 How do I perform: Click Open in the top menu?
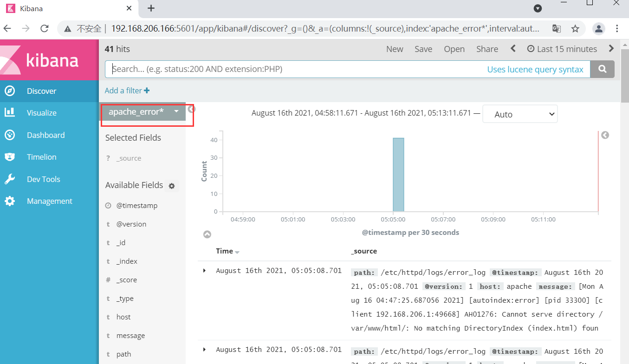454,49
